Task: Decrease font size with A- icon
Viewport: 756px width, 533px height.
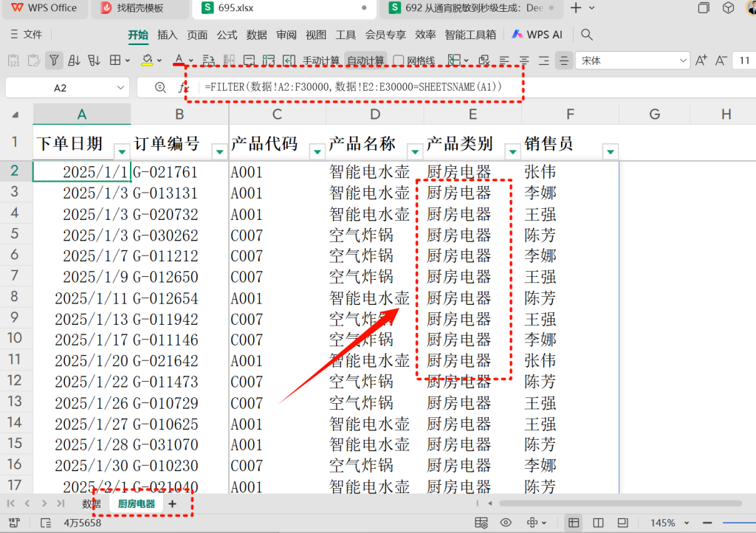Action: point(721,61)
